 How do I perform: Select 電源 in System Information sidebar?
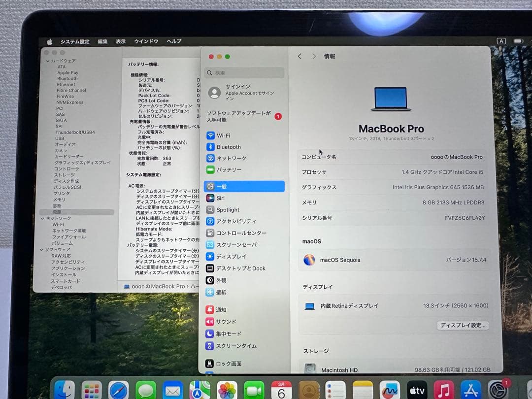77,212
